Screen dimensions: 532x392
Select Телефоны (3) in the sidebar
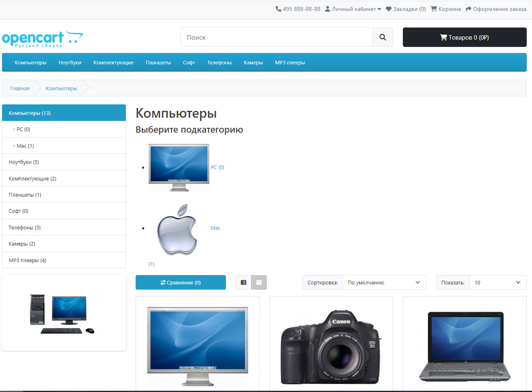pos(25,228)
